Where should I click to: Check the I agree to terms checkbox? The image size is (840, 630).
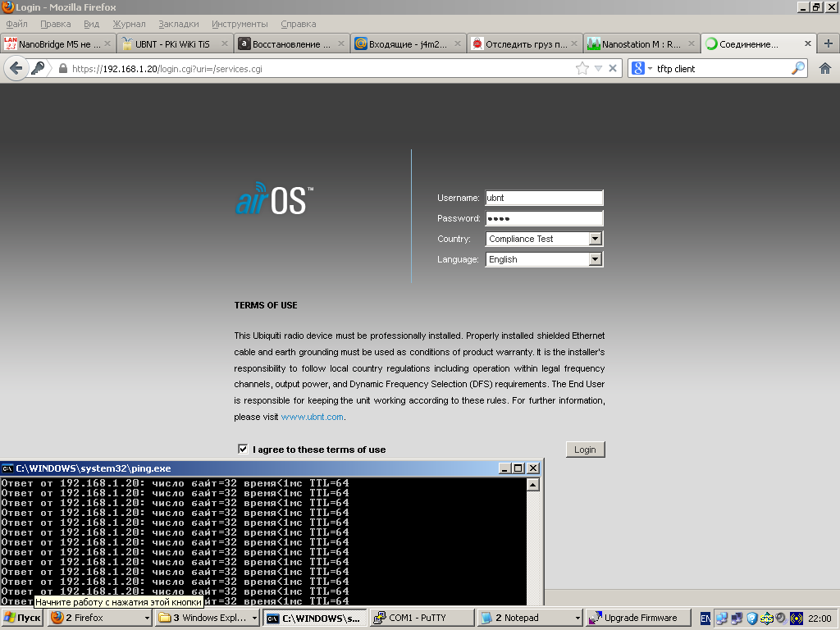[x=243, y=449]
